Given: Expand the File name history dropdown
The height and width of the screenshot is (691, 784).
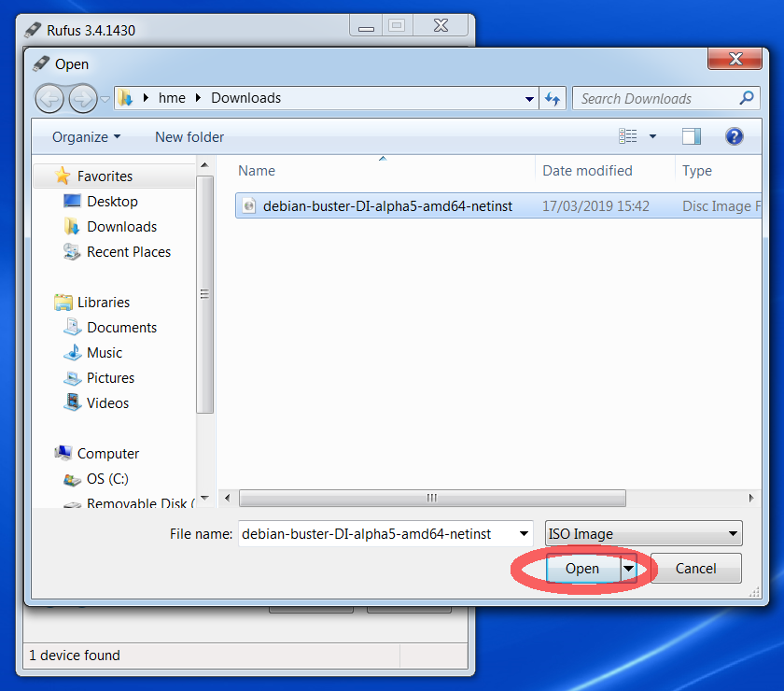Looking at the screenshot, I should coord(524,534).
